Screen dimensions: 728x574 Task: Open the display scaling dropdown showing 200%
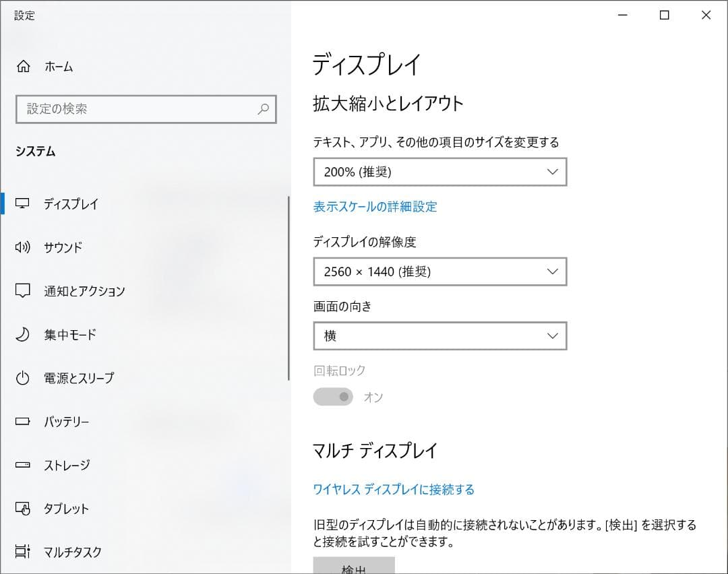click(x=439, y=172)
